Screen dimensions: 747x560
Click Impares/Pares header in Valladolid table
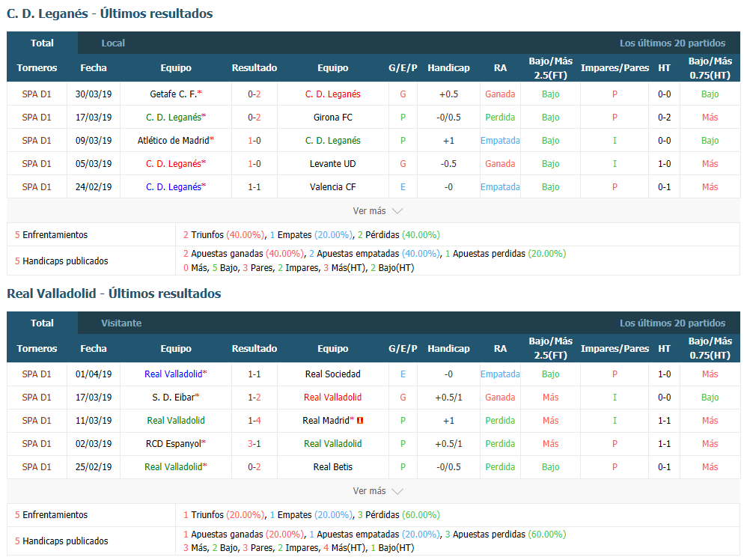pos(615,348)
